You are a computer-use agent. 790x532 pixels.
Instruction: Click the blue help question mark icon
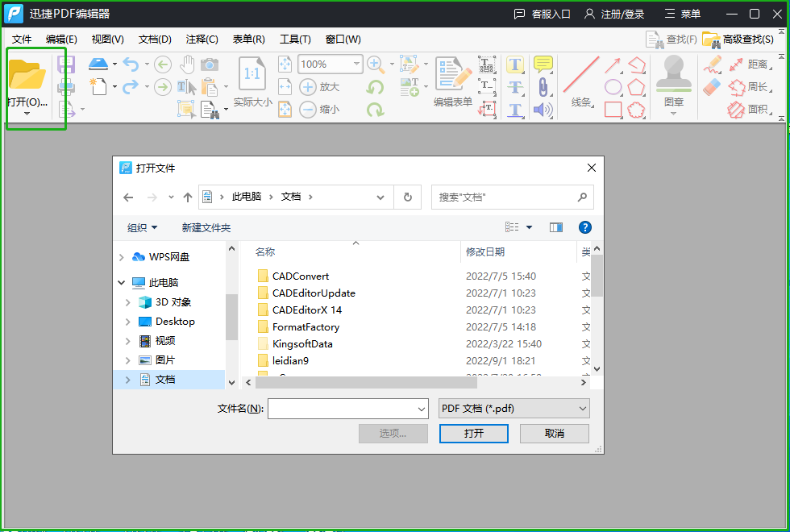(585, 227)
